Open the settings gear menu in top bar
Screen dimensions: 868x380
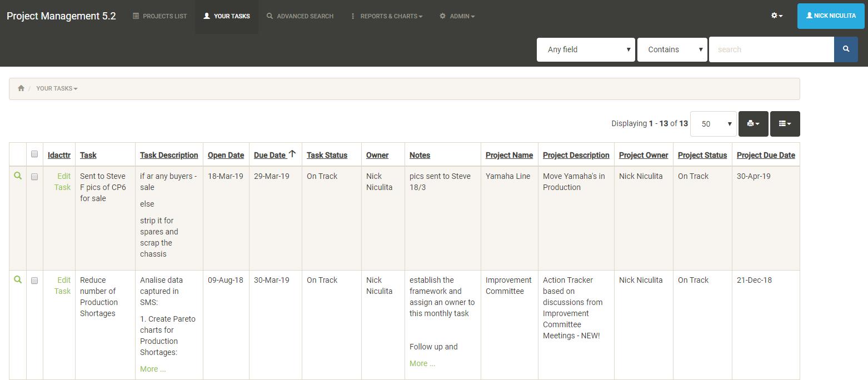point(776,16)
